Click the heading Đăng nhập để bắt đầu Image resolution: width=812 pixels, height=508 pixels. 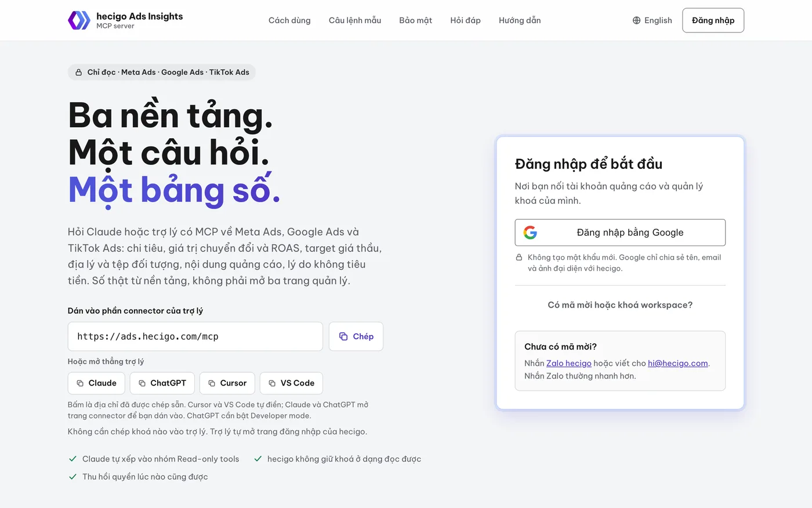589,164
